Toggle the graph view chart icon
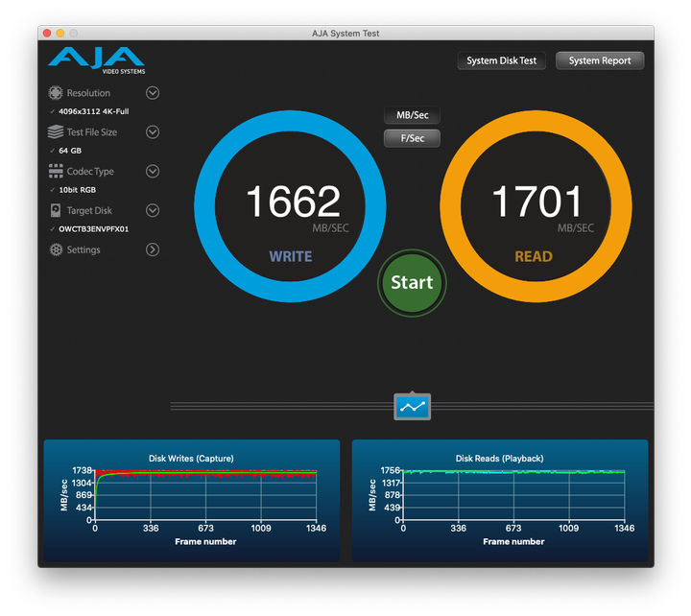The image size is (691, 616). click(x=412, y=407)
